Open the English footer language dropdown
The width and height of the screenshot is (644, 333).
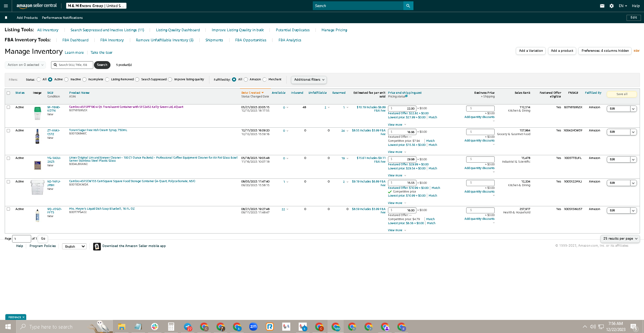pos(74,246)
